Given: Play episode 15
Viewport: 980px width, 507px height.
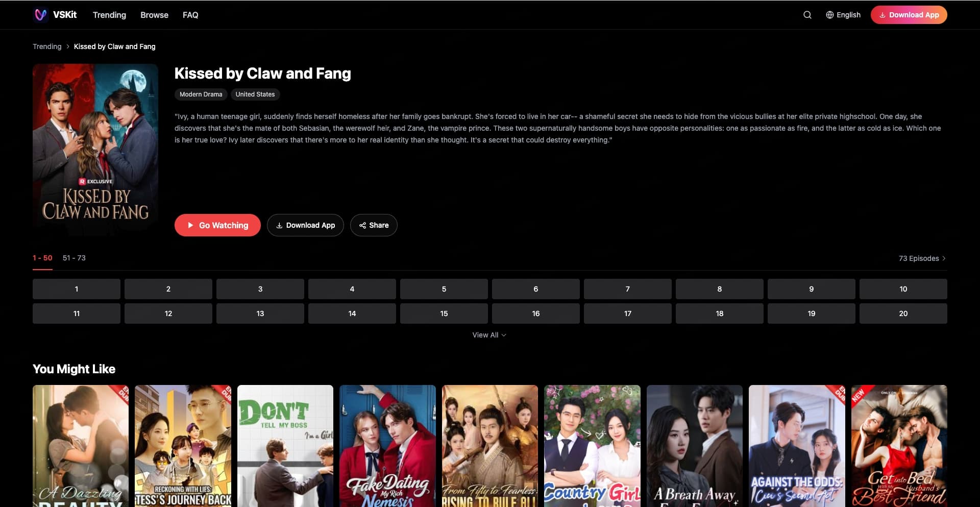Looking at the screenshot, I should click(x=444, y=313).
